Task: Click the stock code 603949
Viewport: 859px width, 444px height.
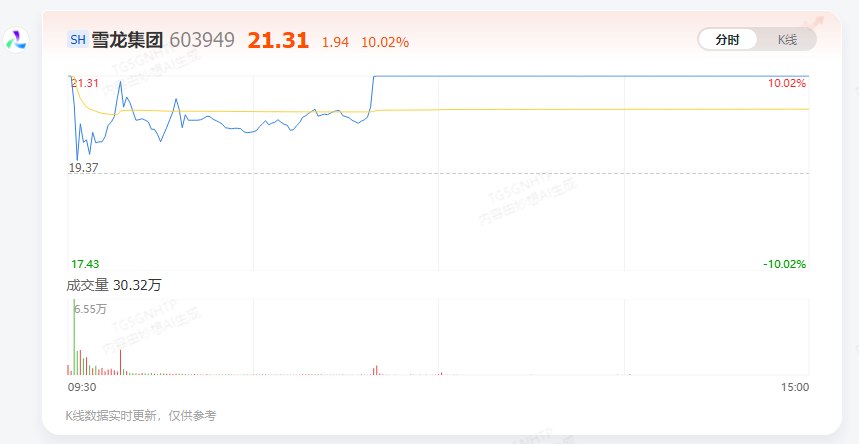Action: (x=202, y=40)
